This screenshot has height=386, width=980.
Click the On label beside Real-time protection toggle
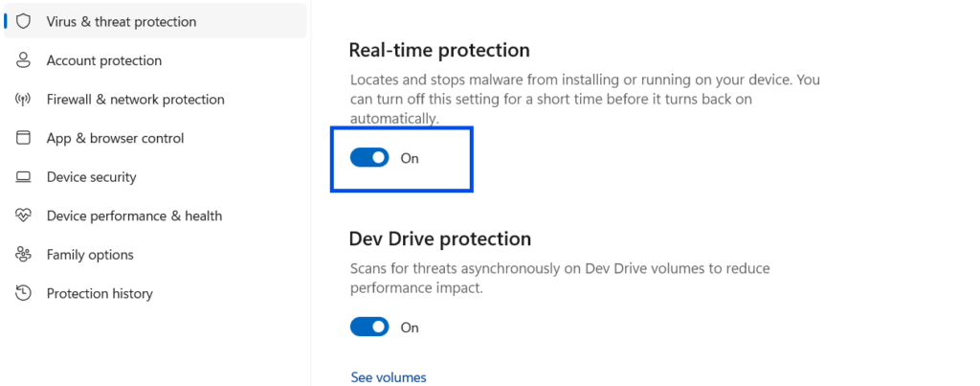[x=410, y=158]
